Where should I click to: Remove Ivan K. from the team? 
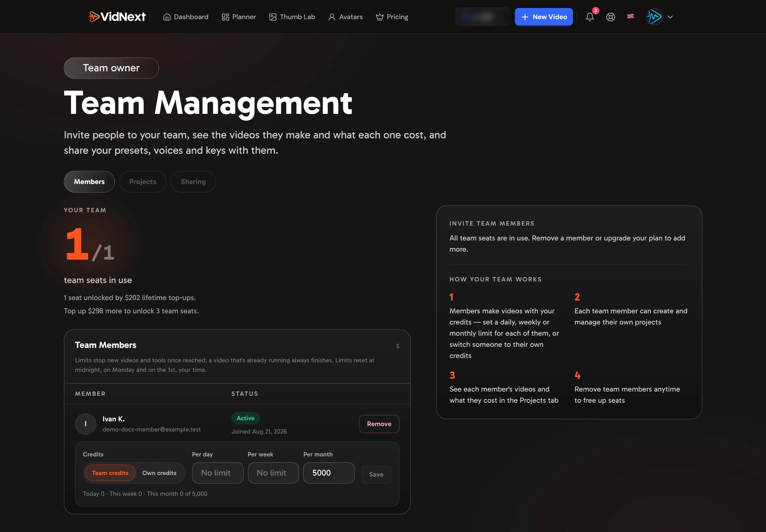379,424
